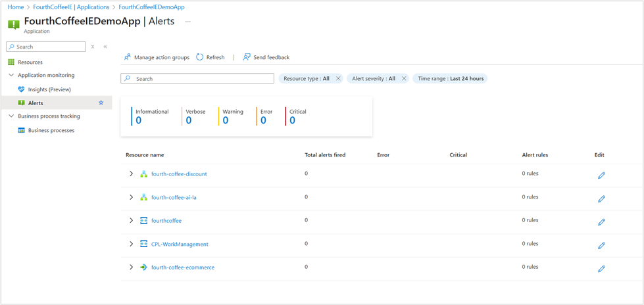The height and width of the screenshot is (305, 644).
Task: Click Manage action groups button
Action: (x=157, y=57)
